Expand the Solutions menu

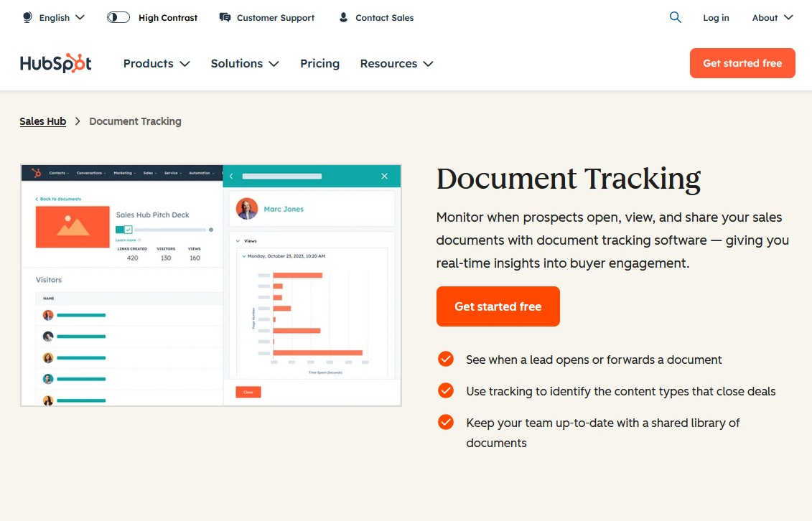coord(244,64)
